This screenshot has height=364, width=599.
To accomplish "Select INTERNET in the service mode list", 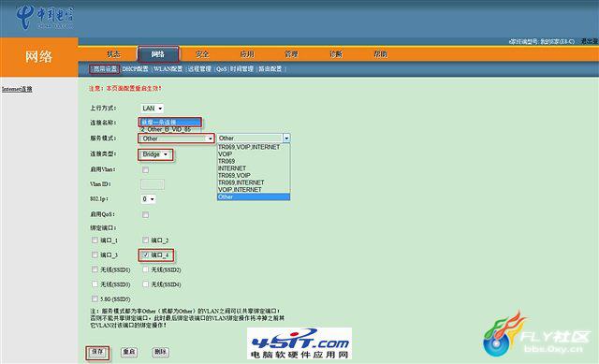I will click(x=232, y=168).
